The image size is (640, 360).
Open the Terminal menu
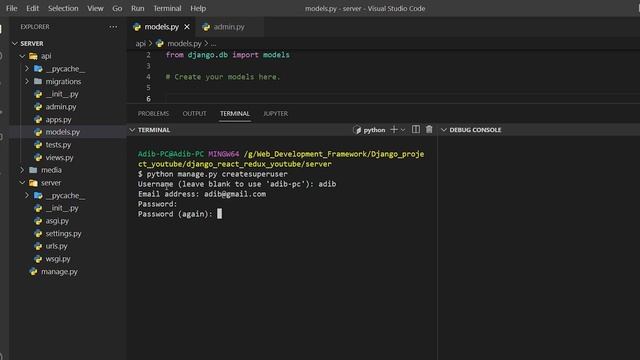coord(167,8)
